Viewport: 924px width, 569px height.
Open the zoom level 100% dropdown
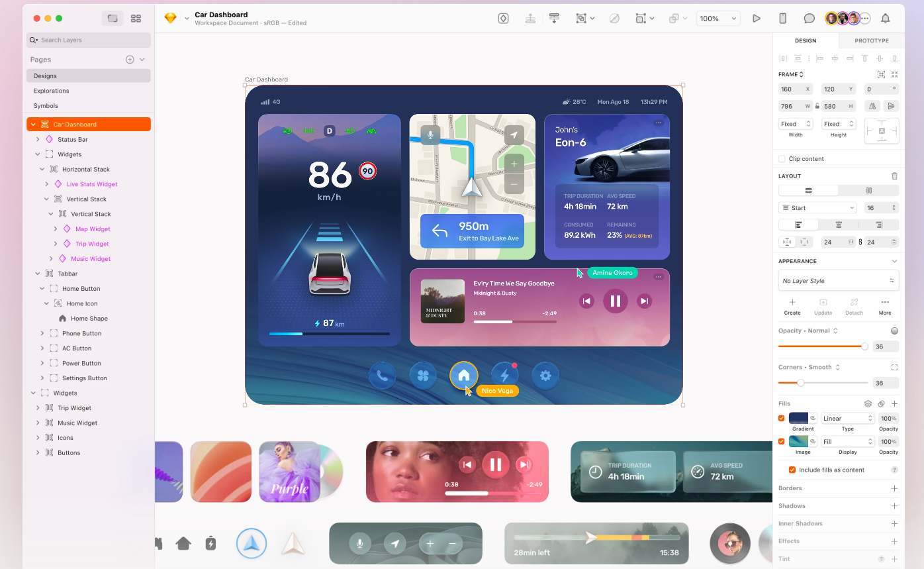click(x=718, y=19)
